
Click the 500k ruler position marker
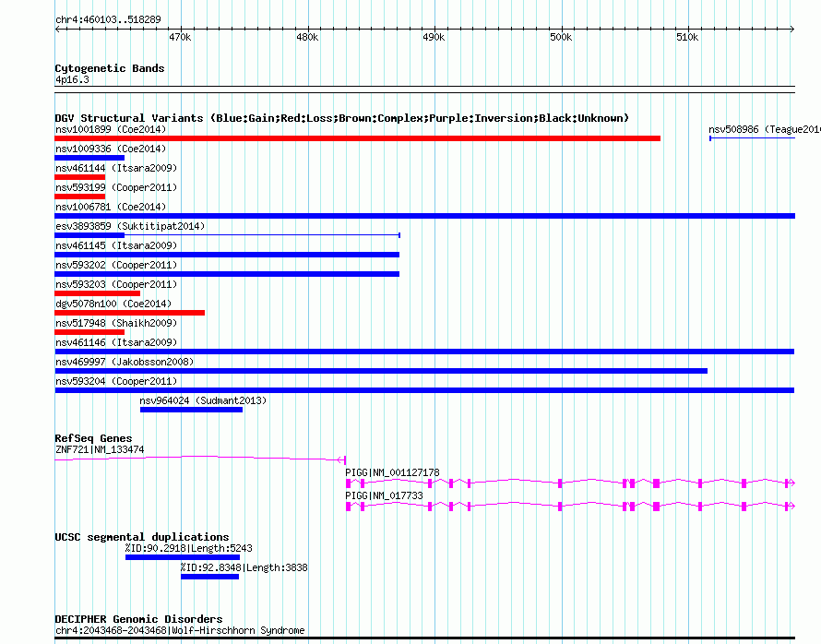pos(561,38)
